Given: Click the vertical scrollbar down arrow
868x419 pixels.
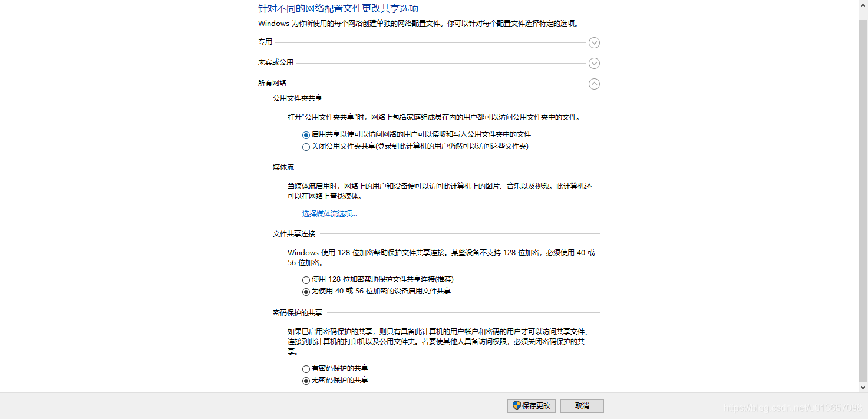Looking at the screenshot, I should (x=863, y=387).
